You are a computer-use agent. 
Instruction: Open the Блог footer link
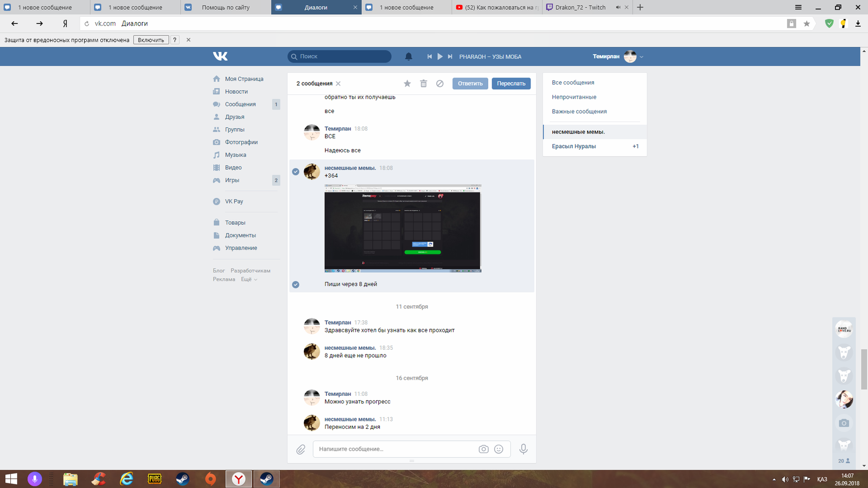[x=219, y=271]
